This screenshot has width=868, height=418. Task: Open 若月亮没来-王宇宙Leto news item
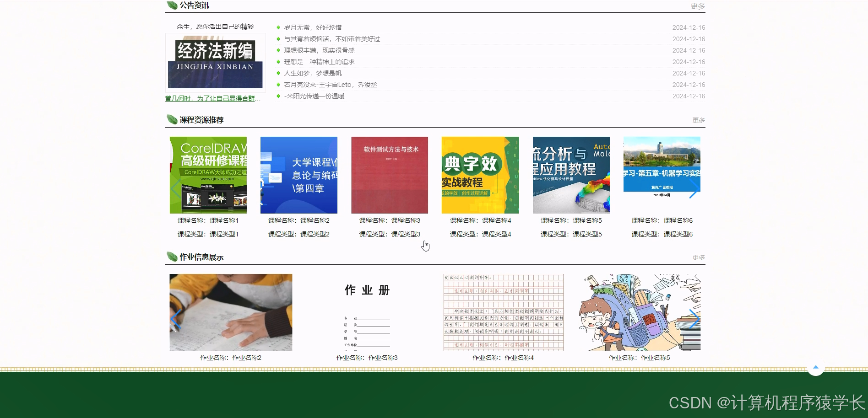(331, 85)
